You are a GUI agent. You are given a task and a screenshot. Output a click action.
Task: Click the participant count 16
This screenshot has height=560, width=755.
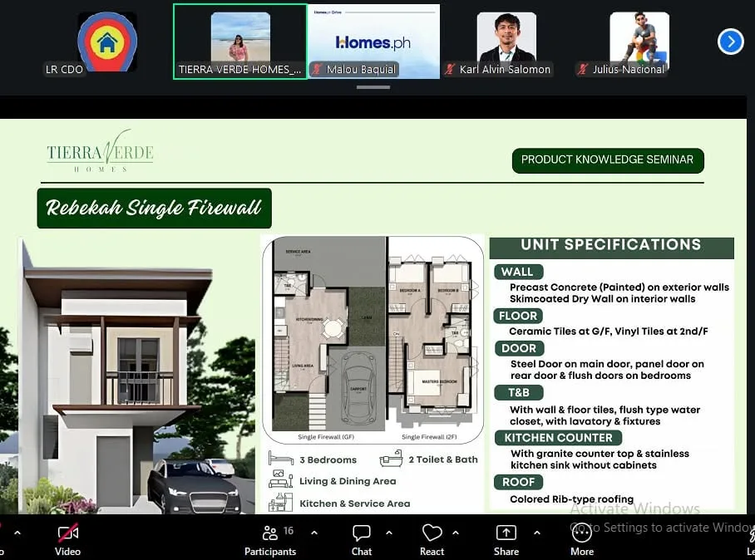[x=289, y=531]
